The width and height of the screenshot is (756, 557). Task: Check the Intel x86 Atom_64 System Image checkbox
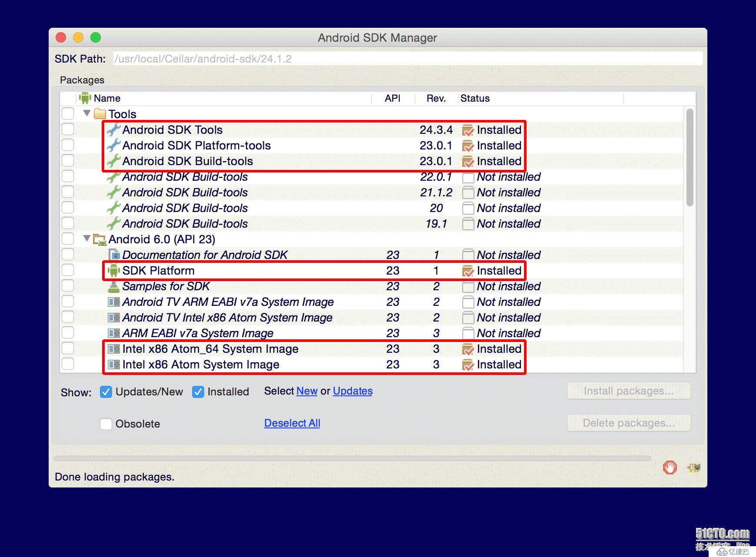click(68, 348)
